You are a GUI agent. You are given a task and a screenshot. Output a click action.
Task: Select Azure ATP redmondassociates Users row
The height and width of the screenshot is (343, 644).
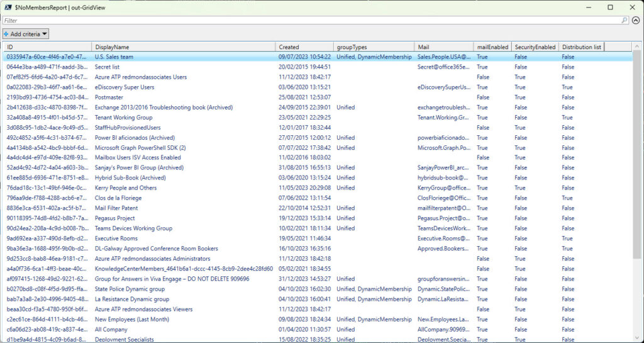click(x=318, y=77)
